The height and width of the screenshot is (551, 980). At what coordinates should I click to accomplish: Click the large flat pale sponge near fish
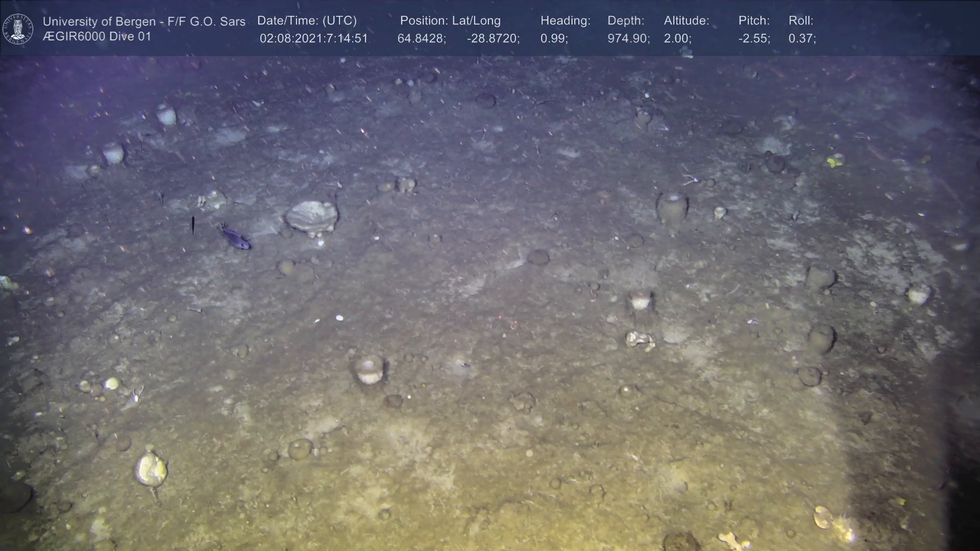[x=311, y=215]
